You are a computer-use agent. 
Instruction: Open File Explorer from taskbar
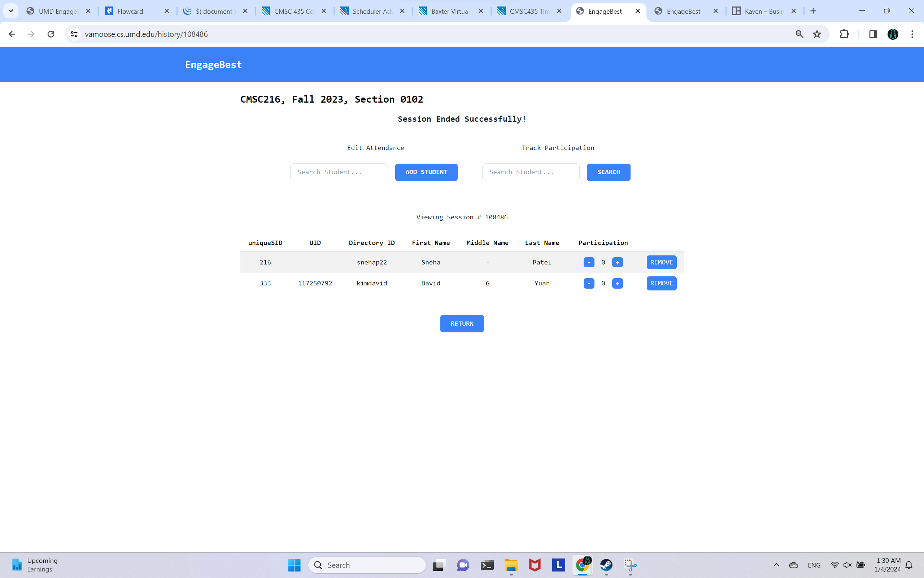pos(511,565)
